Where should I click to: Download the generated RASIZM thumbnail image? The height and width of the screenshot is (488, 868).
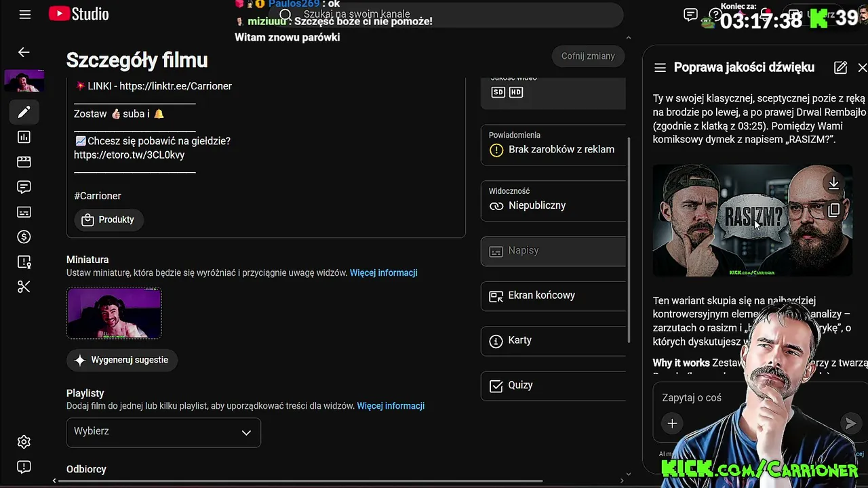tap(833, 184)
